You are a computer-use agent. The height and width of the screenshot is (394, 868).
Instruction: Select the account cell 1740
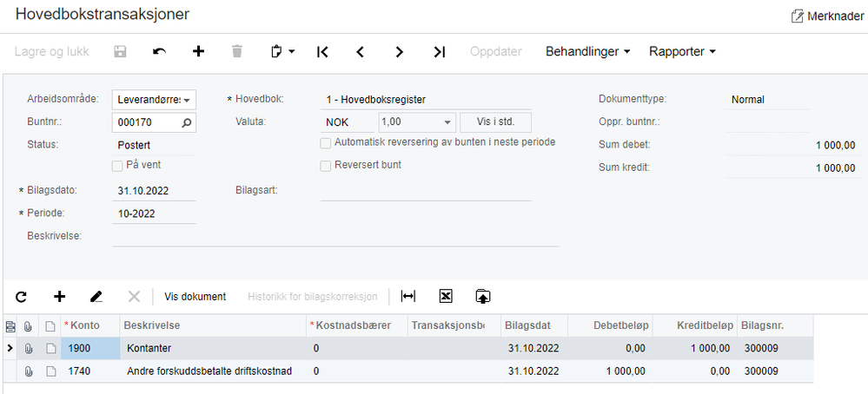coord(90,371)
